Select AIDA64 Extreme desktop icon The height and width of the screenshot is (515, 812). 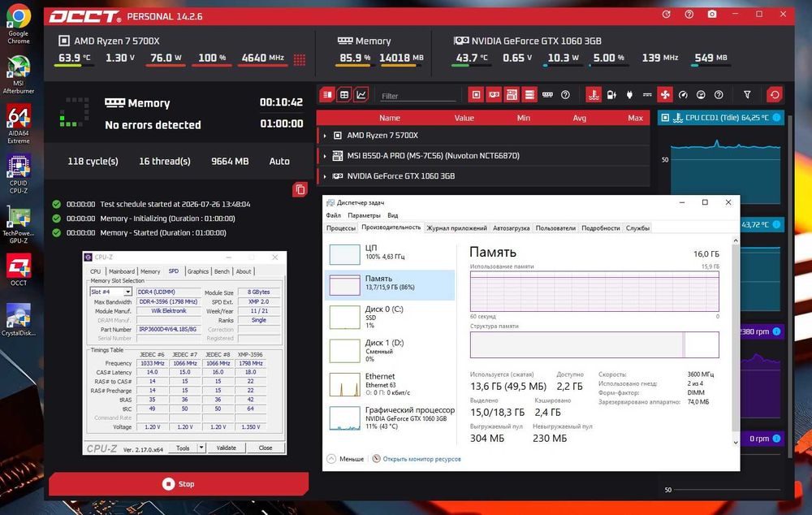(x=18, y=124)
